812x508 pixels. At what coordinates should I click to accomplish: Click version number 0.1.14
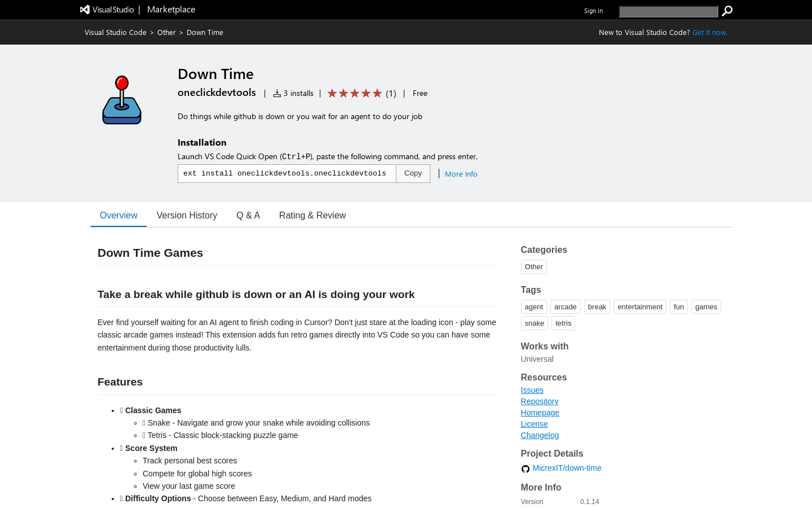pos(589,502)
